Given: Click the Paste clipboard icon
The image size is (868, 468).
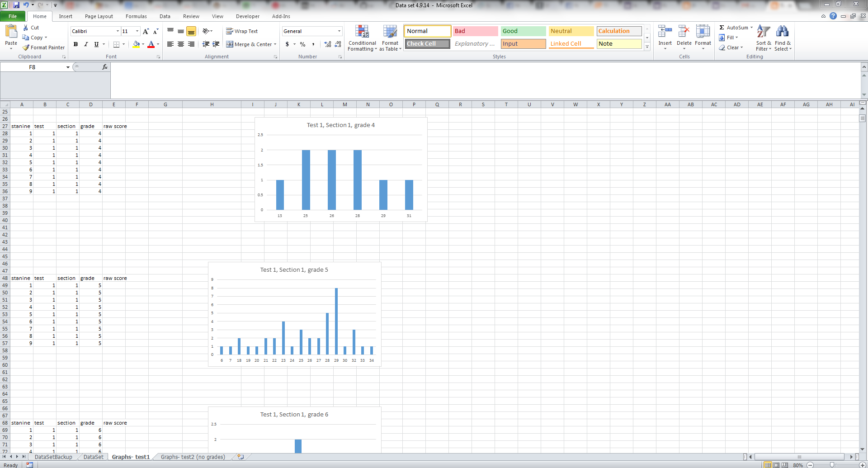Looking at the screenshot, I should [11, 31].
